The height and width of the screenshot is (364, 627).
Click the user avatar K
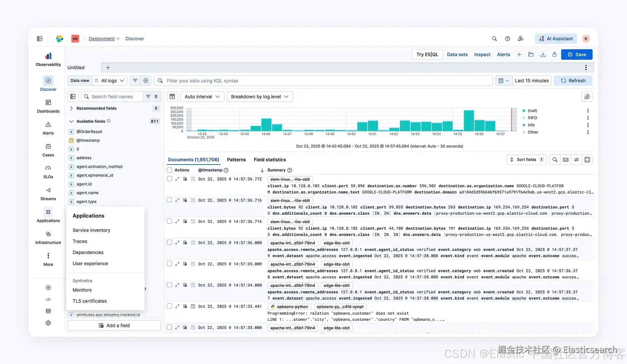point(586,39)
